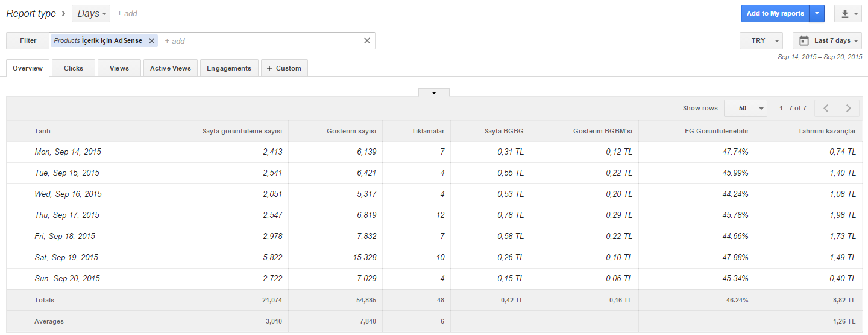Click Gösterim BGBM value 0,06 TL
This screenshot has width=868, height=335.
point(619,279)
